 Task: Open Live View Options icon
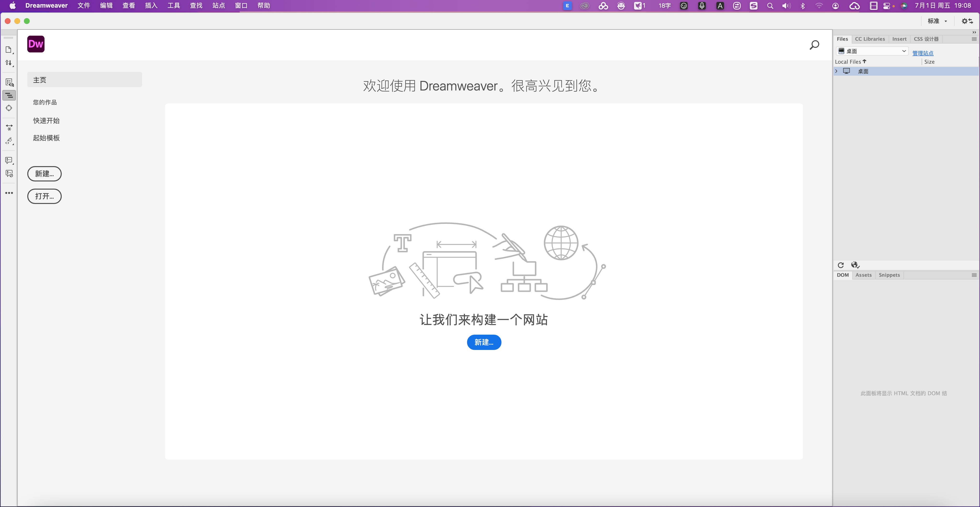point(9,82)
